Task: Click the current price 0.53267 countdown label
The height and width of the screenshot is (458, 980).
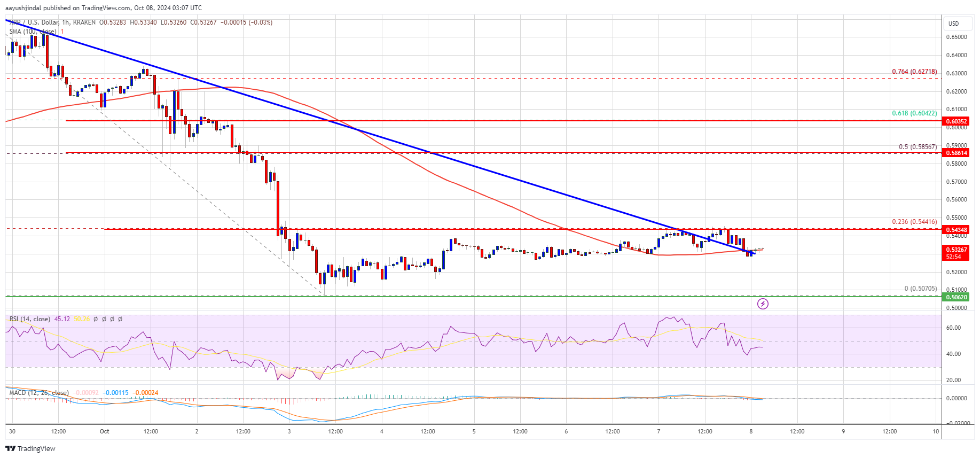Action: pyautogui.click(x=956, y=253)
